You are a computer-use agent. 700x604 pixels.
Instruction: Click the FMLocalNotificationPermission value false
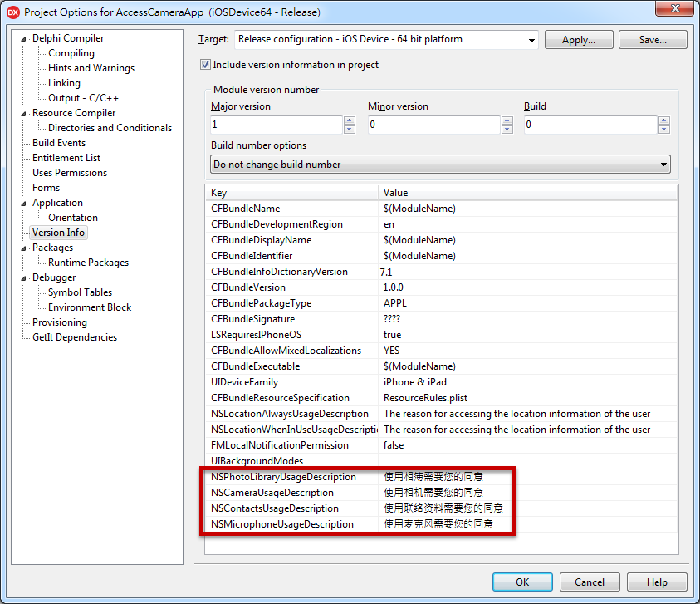pyautogui.click(x=394, y=445)
